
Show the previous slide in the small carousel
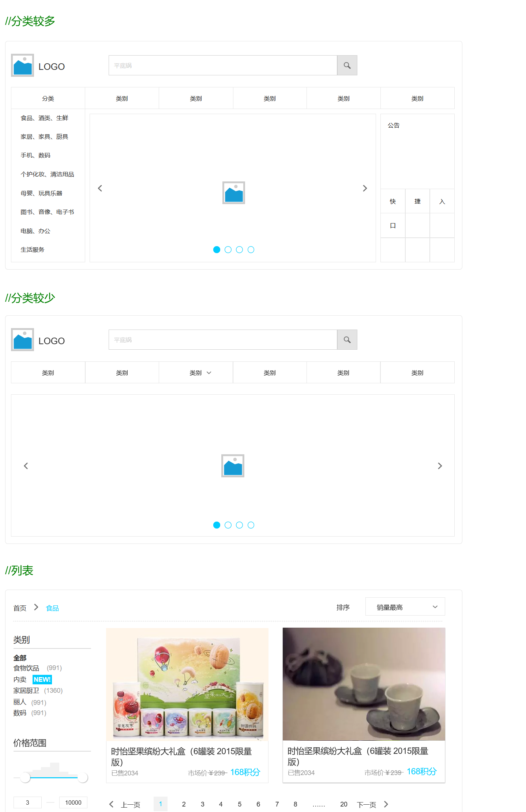(x=100, y=188)
